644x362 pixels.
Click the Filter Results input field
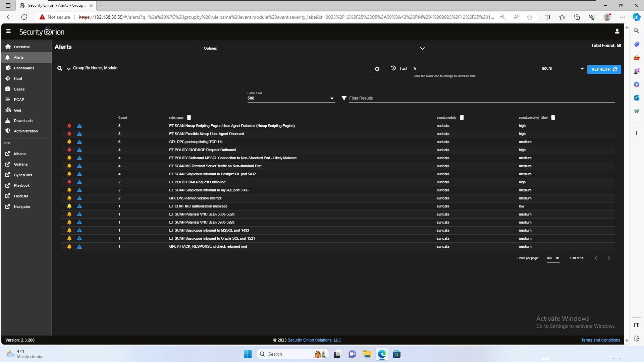click(482, 98)
